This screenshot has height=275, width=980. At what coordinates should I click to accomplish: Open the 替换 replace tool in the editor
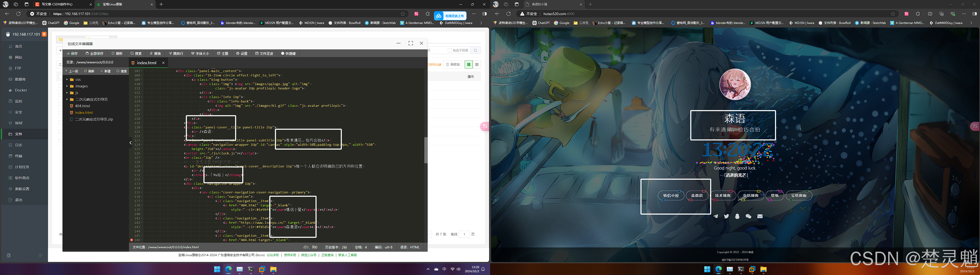(x=155, y=54)
